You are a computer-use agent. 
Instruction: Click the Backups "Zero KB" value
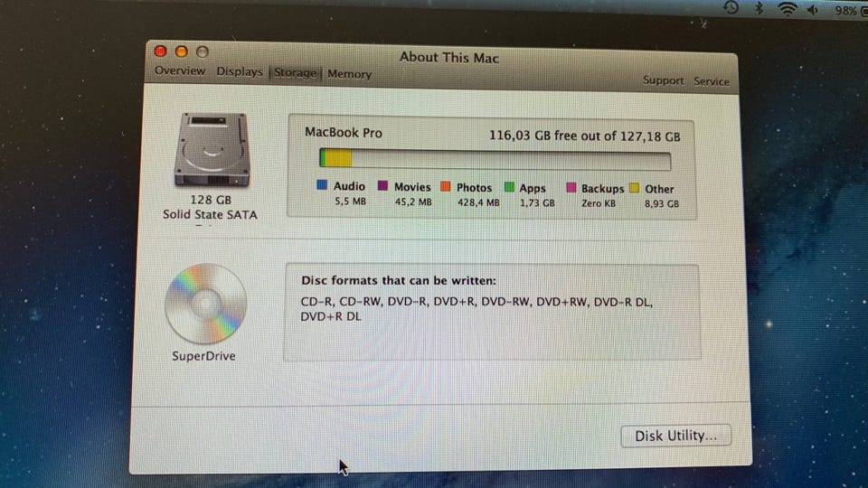(599, 203)
